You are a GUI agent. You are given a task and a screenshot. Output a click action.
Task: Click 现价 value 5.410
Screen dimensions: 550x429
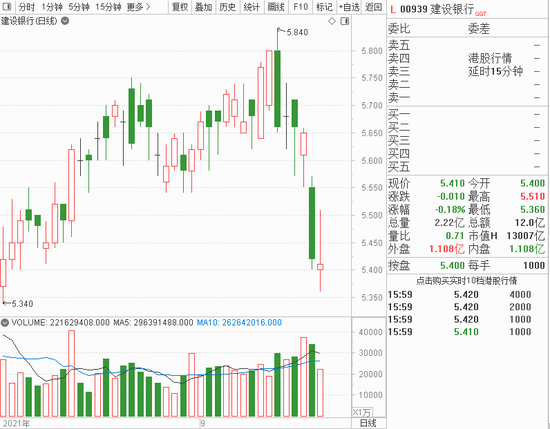(452, 183)
